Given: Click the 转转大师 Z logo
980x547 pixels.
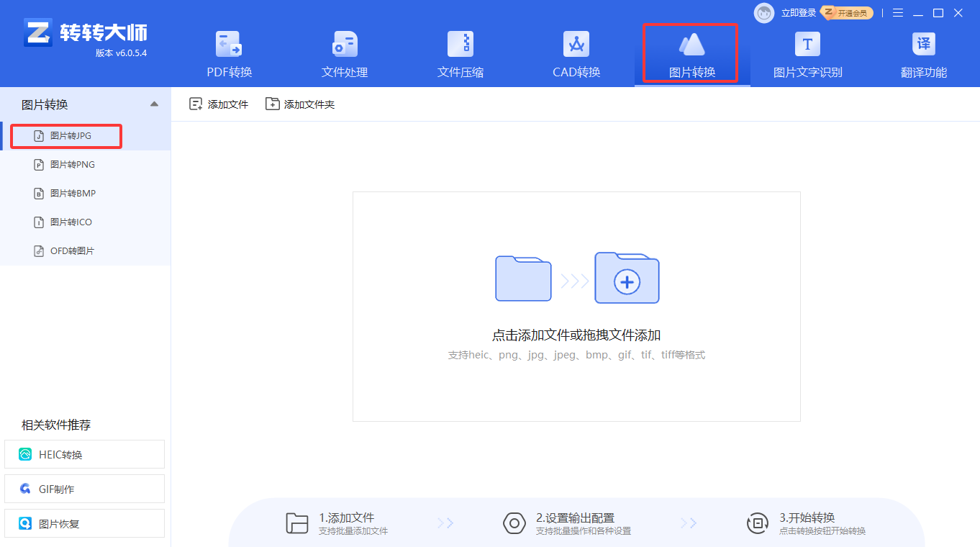Looking at the screenshot, I should pos(38,32).
